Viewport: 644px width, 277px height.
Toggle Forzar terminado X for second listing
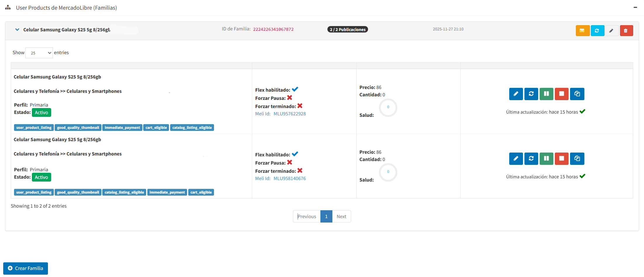(300, 171)
